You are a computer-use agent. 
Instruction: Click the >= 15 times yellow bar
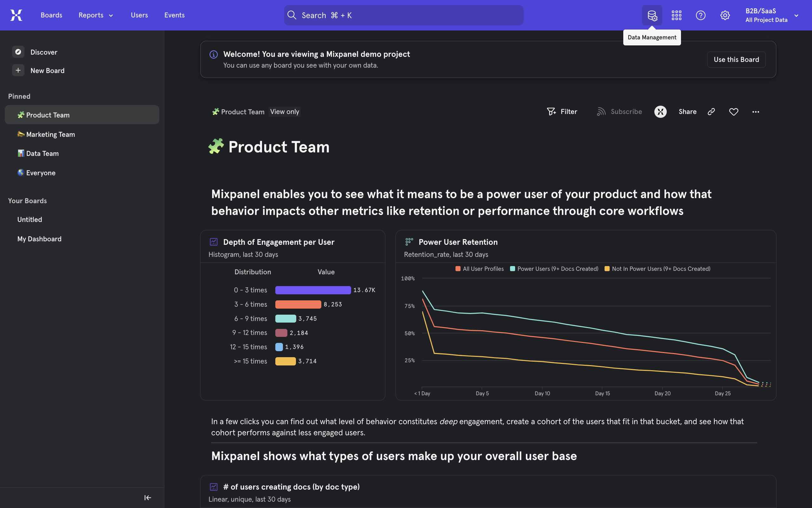pos(285,361)
